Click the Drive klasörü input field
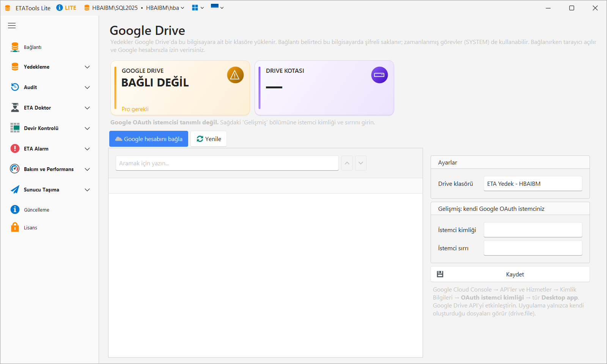The height and width of the screenshot is (364, 607). pos(533,184)
